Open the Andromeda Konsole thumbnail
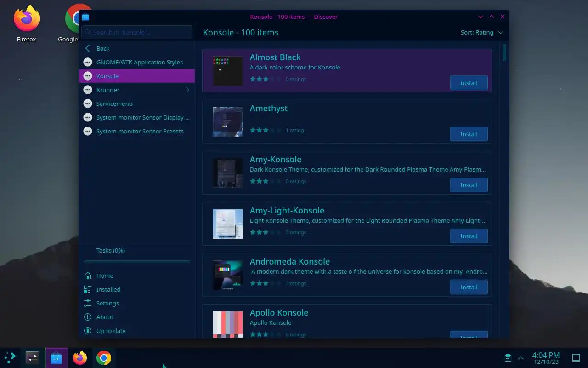 coord(228,275)
